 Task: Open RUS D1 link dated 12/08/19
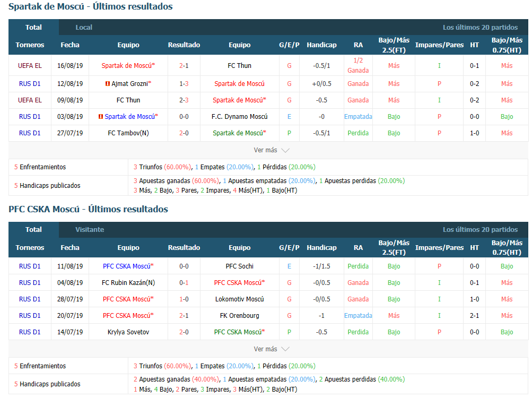(x=30, y=83)
